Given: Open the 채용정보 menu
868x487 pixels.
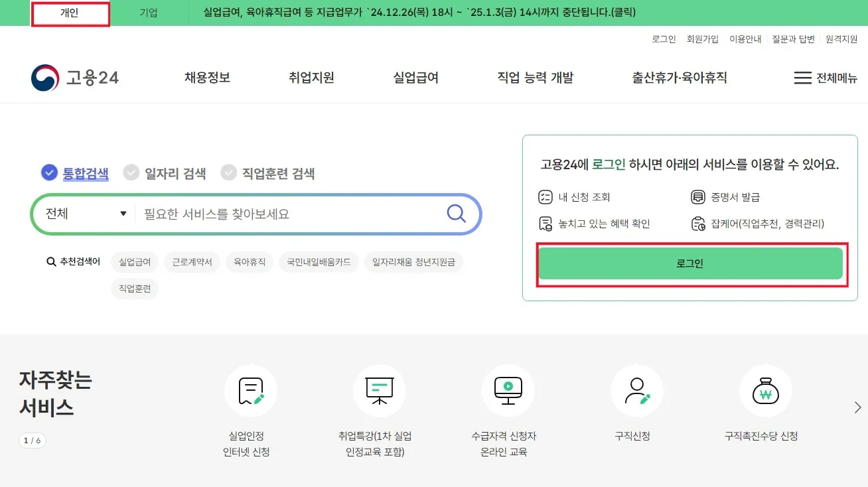Looking at the screenshot, I should tap(207, 78).
